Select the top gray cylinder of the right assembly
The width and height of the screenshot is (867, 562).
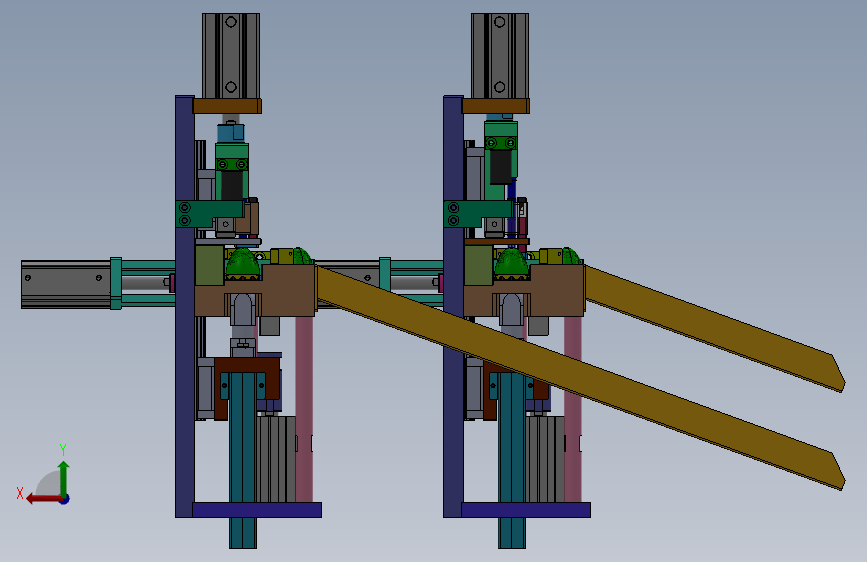pyautogui.click(x=500, y=56)
